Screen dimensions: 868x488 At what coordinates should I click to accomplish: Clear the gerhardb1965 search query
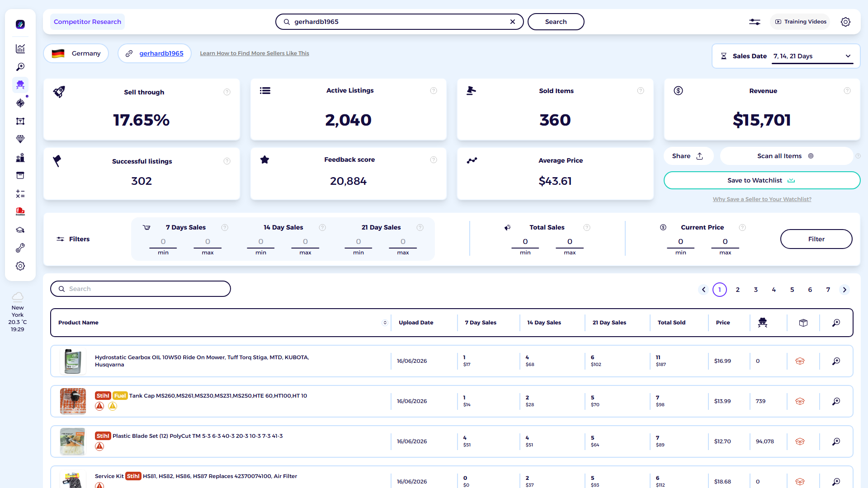513,22
